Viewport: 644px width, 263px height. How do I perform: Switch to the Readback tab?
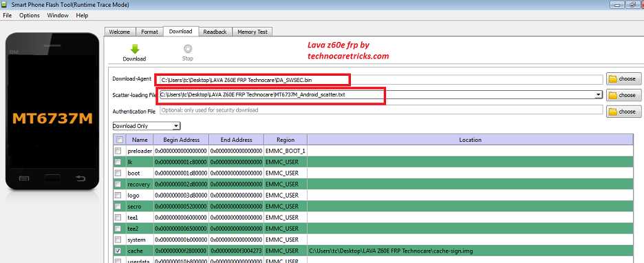click(x=215, y=32)
